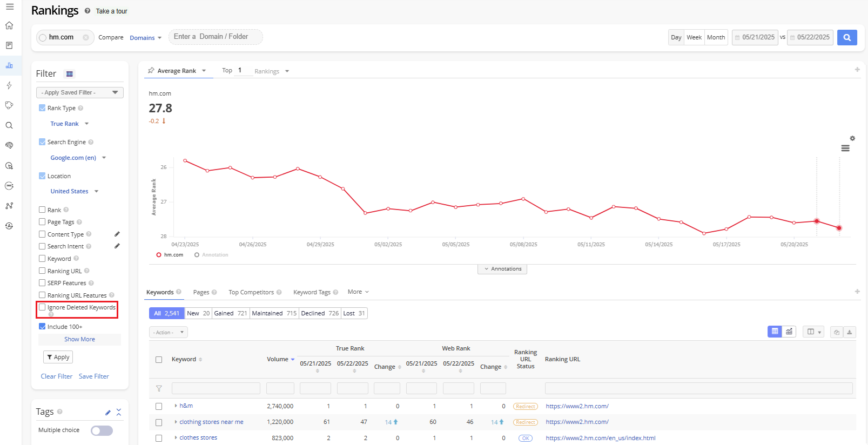Screen dimensions: 868x445
Task: Click the Enter a Domain / Folder field
Action: 215,37
